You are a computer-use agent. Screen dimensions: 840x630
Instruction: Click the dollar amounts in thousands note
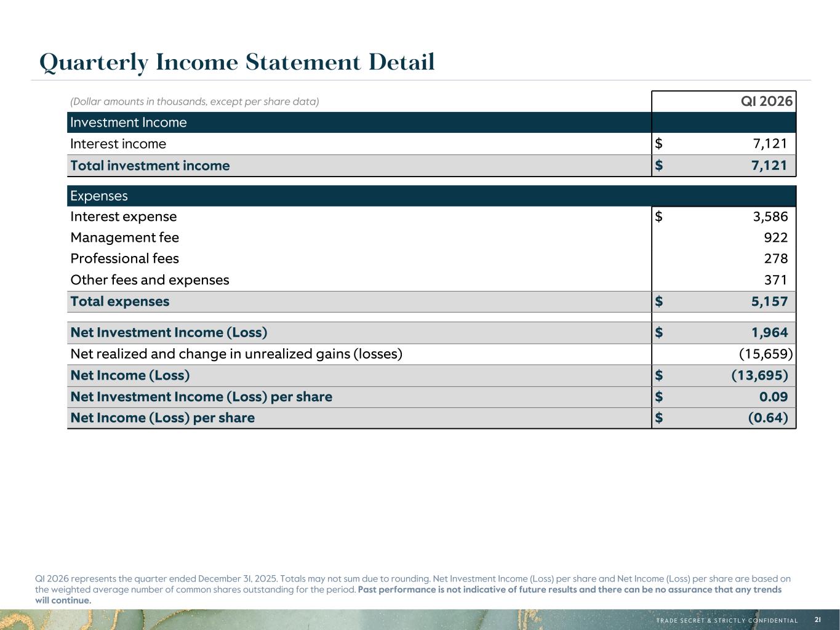(x=194, y=102)
